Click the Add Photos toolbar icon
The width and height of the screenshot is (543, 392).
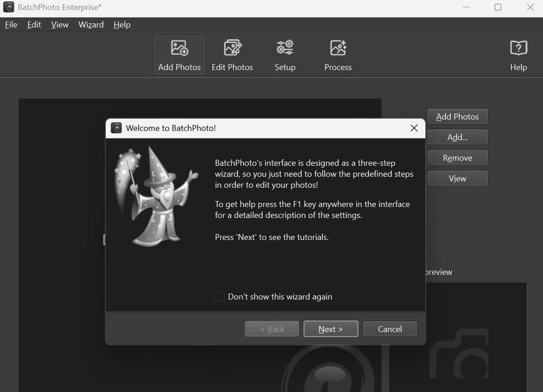coord(179,48)
